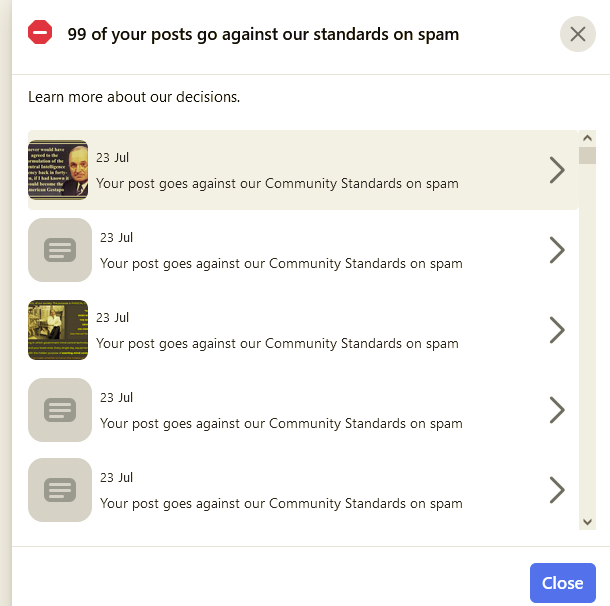Close the dialog with X button
610x606 pixels.
tap(578, 34)
